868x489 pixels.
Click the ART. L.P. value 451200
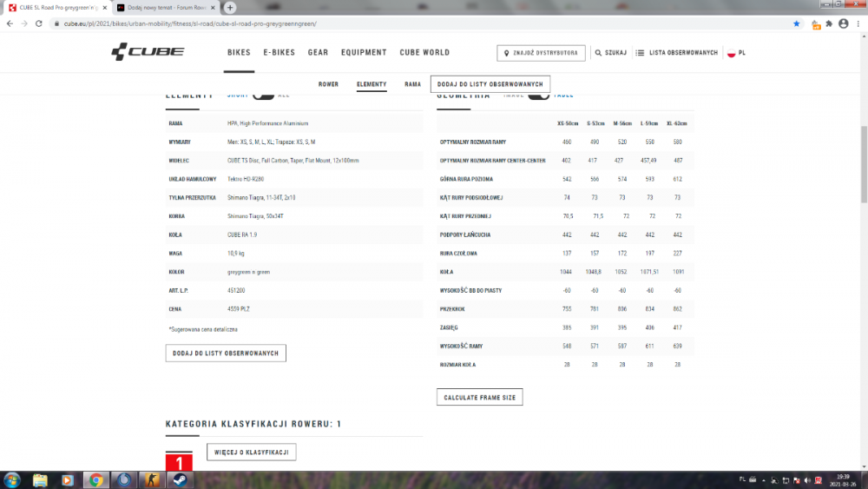tap(236, 290)
